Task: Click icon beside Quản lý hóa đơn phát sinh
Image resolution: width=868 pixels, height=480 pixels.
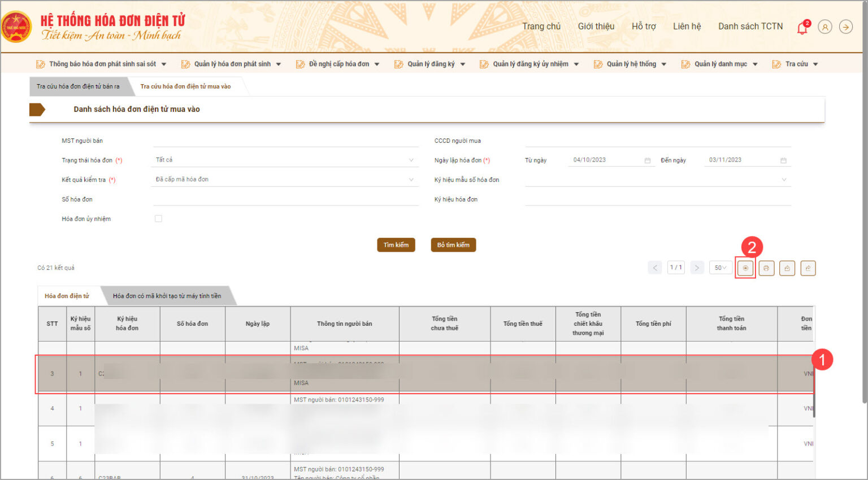Action: click(185, 64)
